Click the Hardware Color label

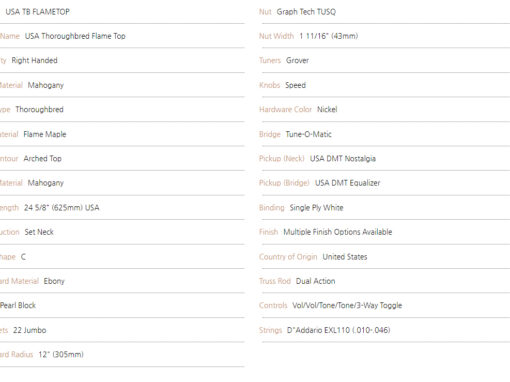click(285, 109)
